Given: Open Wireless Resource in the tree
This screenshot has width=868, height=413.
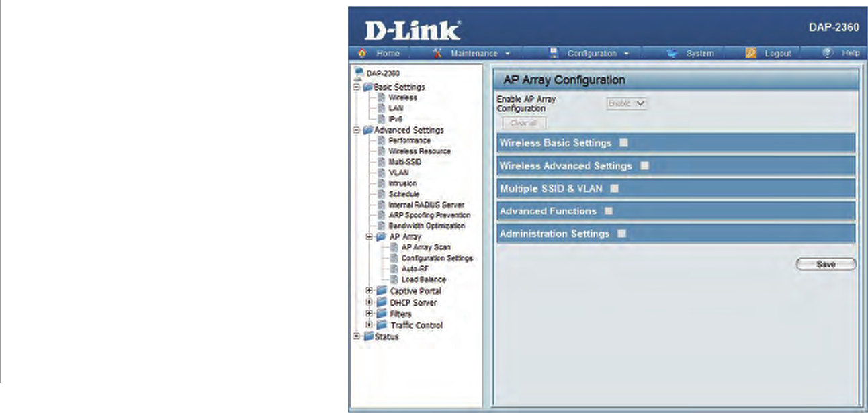Looking at the screenshot, I should [420, 151].
